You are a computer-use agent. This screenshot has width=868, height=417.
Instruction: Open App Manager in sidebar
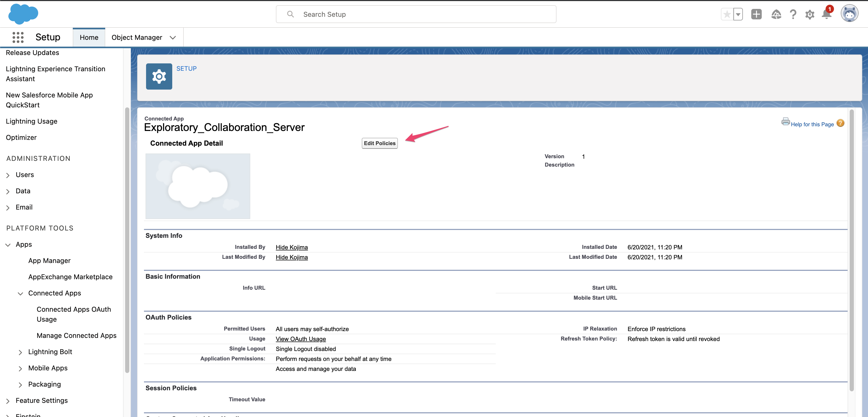(49, 261)
